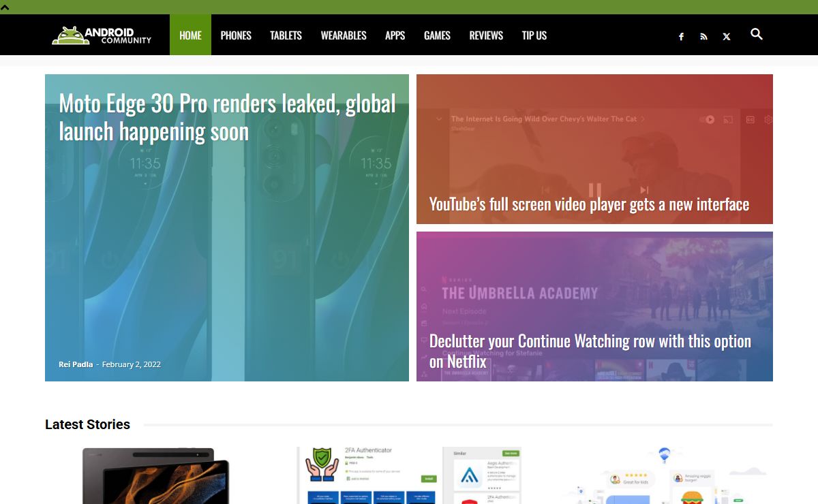Open the Tablets menu
Image resolution: width=818 pixels, height=504 pixels.
click(x=286, y=35)
